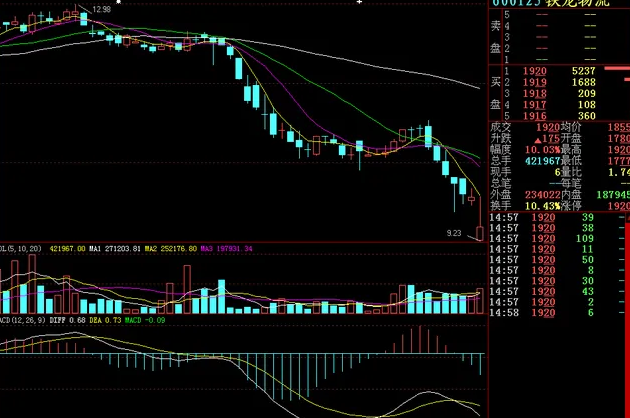630x418 pixels.
Task: Click buy level 3 price 1918
Action: 535,94
